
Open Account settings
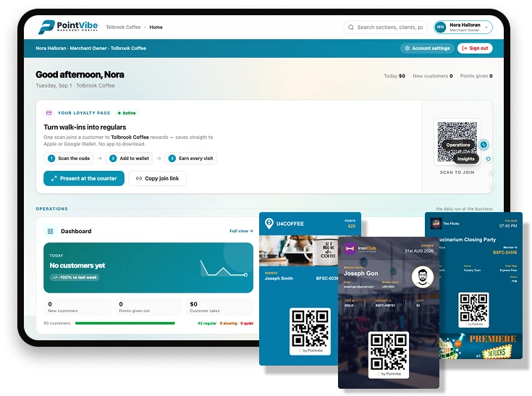click(x=427, y=49)
